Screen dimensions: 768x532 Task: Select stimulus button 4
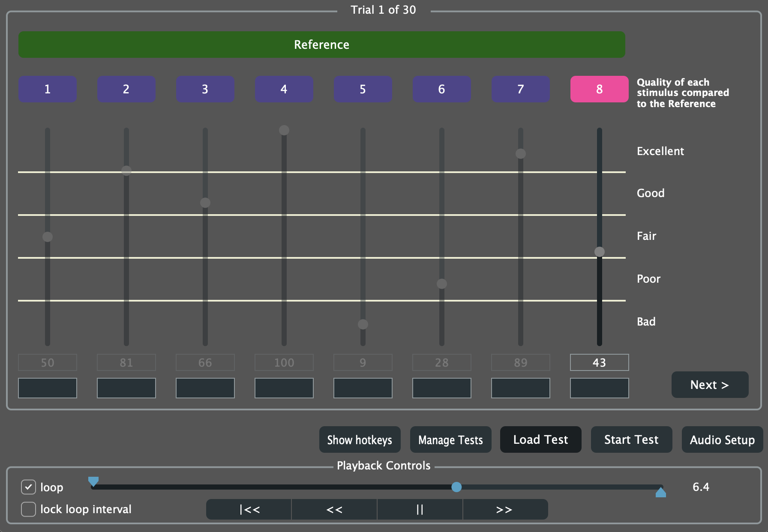pos(284,89)
